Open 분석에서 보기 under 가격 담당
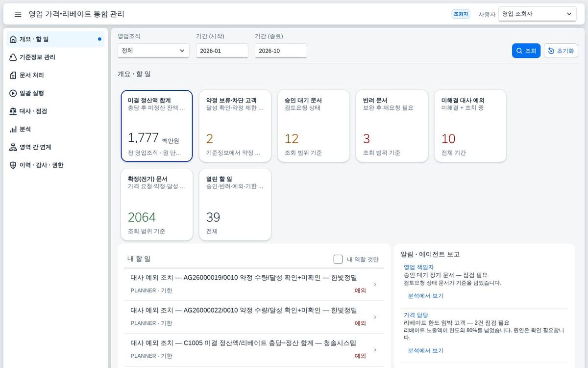The width and height of the screenshot is (588, 368). point(425,351)
